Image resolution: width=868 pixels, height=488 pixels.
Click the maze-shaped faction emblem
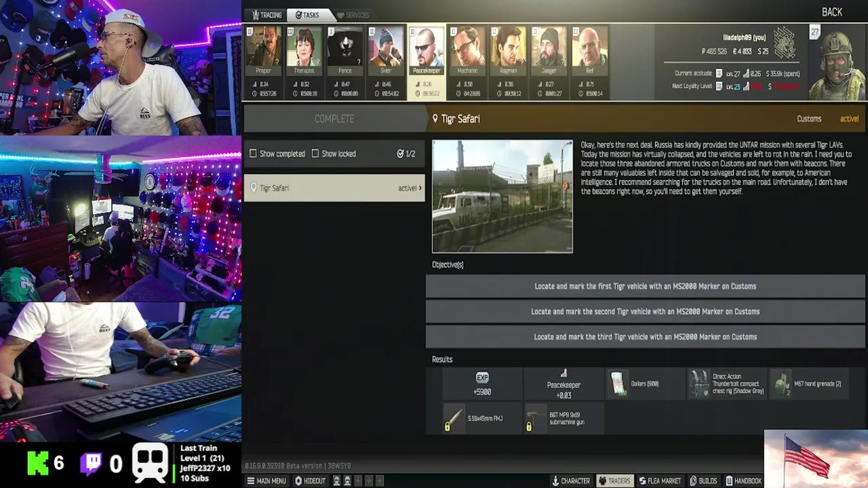coord(785,43)
